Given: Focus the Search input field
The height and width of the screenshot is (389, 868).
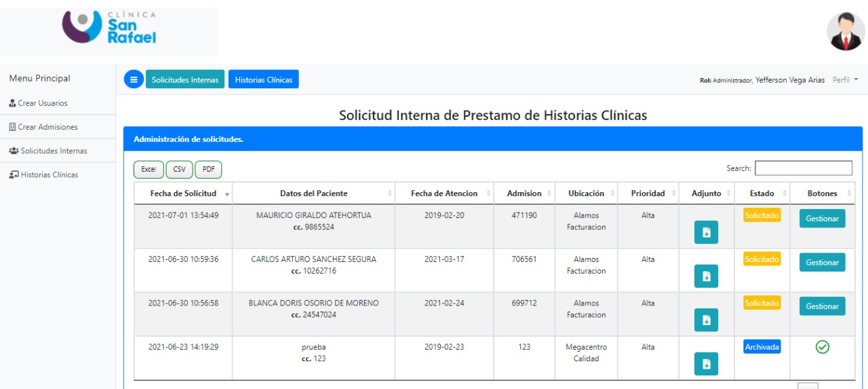Looking at the screenshot, I should point(803,168).
